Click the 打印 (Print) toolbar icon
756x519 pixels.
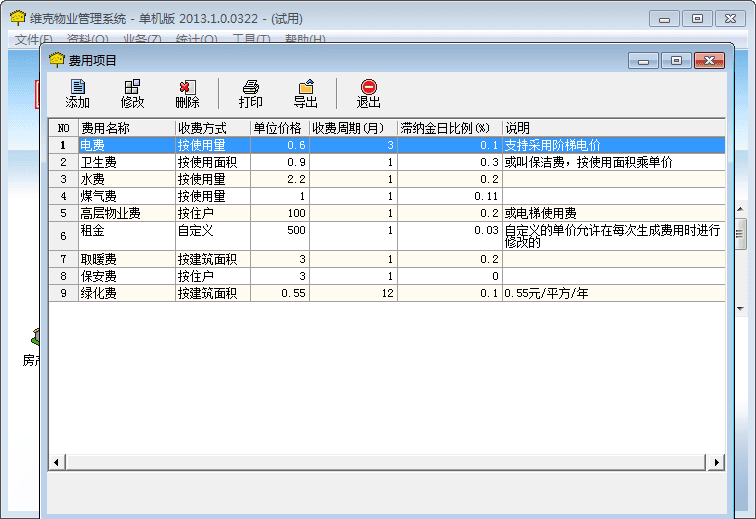pos(251,88)
